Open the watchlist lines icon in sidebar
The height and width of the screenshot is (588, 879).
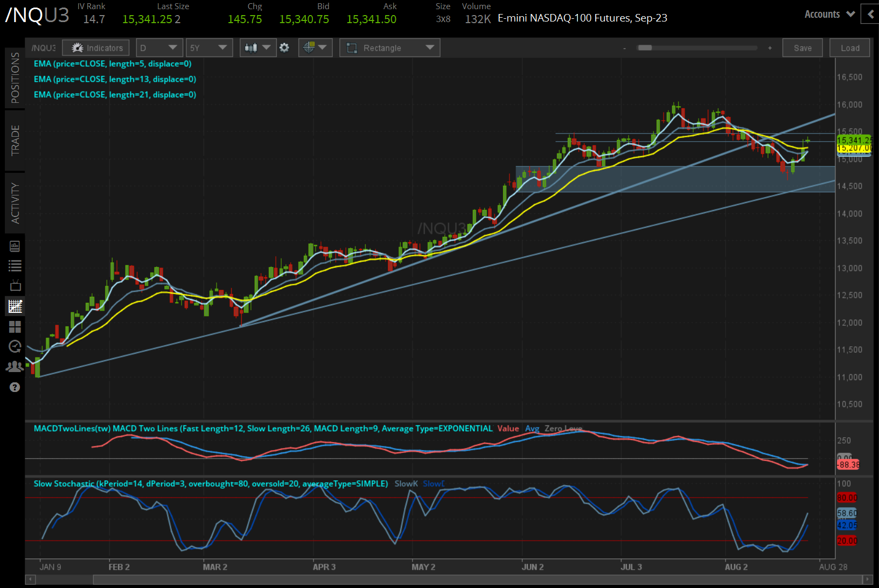(x=15, y=265)
